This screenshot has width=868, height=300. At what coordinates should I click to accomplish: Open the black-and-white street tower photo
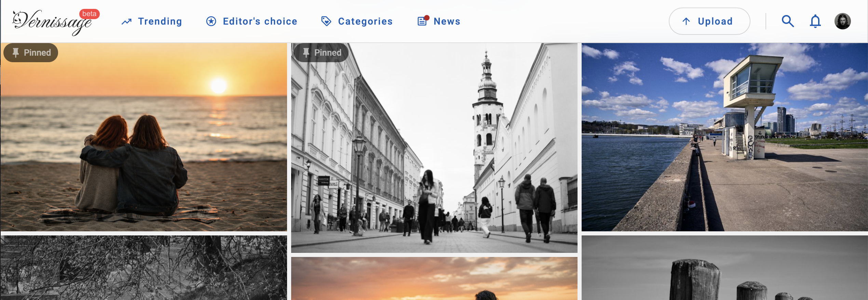[x=434, y=148]
